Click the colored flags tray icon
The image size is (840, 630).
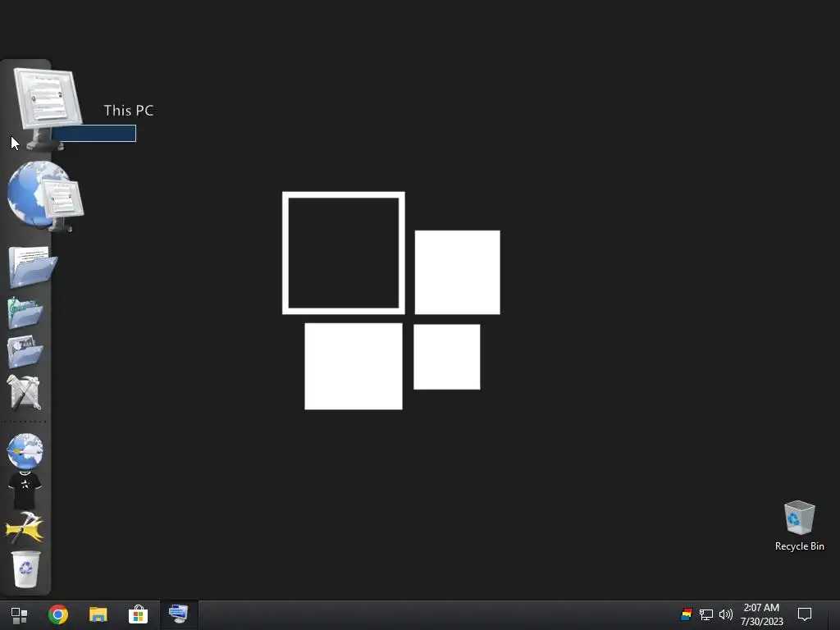tap(687, 614)
